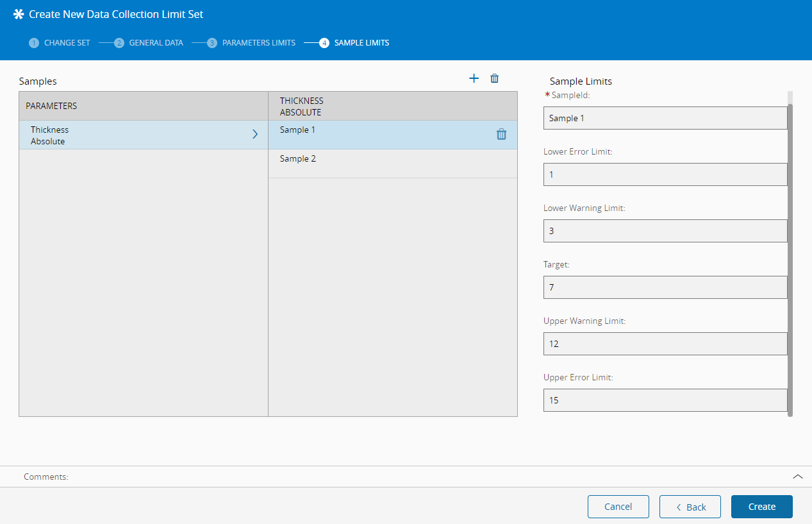Viewport: 812px width, 524px height.
Task: Open the Parameters Limits step
Action: point(258,43)
